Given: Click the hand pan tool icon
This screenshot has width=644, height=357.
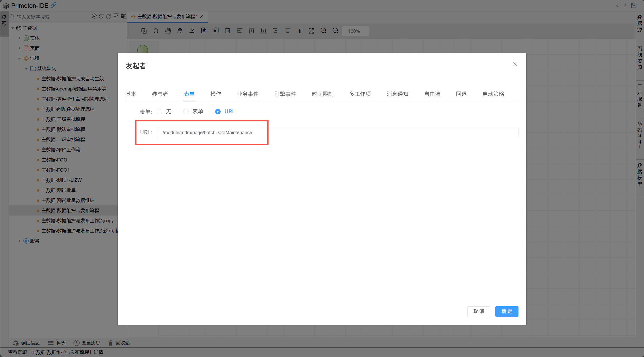Looking at the screenshot, I should (x=168, y=31).
